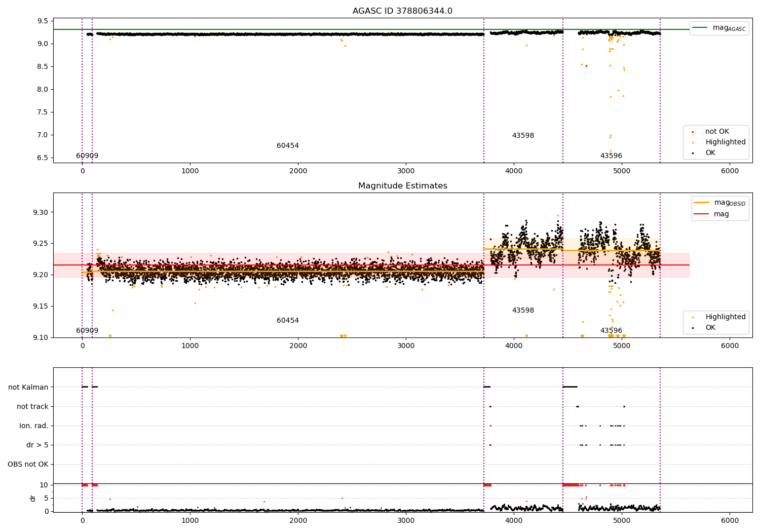
Task: Click the 9.10 y-axis tick label
Action: [x=41, y=338]
